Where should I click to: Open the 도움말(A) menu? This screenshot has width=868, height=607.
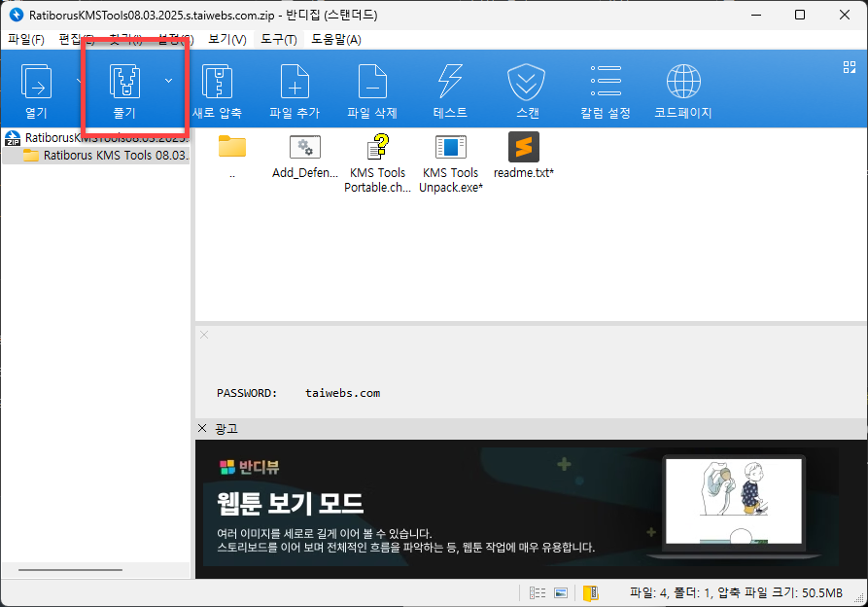click(335, 39)
